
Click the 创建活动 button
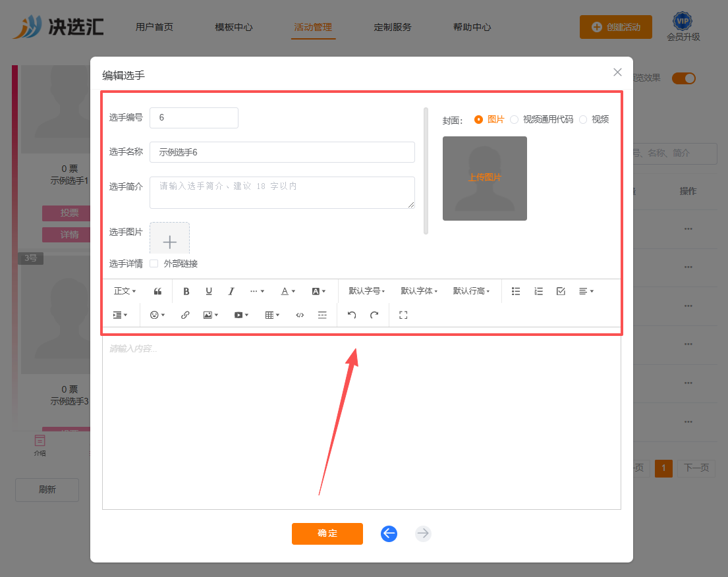pos(615,27)
